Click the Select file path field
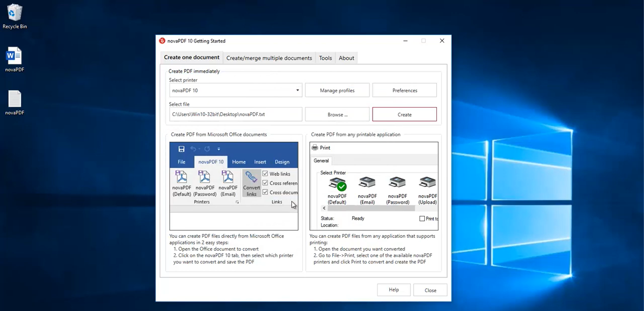 point(236,115)
